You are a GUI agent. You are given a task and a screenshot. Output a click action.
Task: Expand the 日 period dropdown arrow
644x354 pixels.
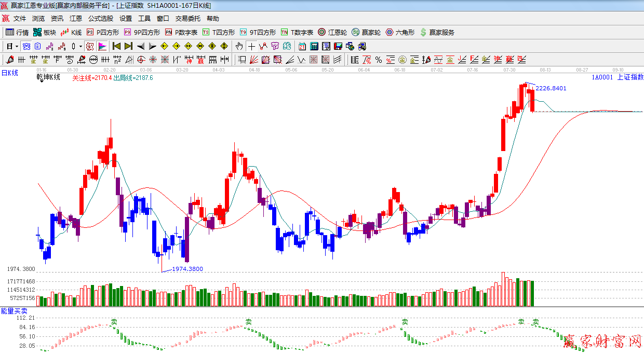click(x=17, y=46)
